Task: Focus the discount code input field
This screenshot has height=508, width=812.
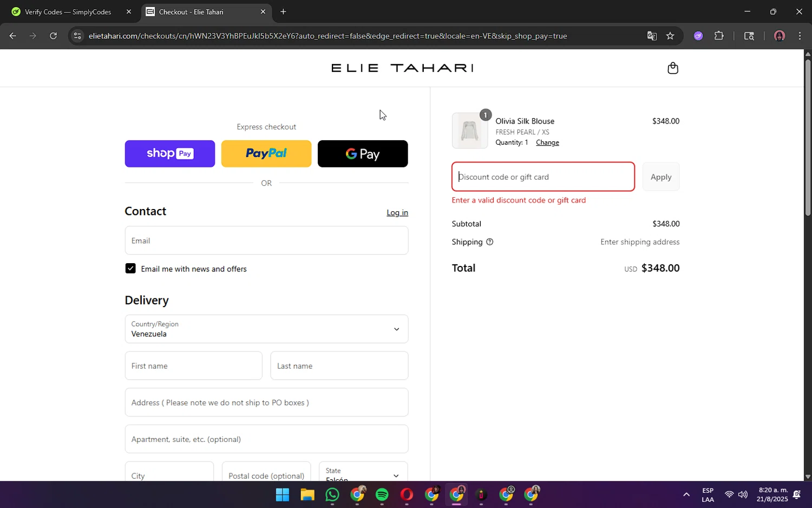Action: pos(543,177)
